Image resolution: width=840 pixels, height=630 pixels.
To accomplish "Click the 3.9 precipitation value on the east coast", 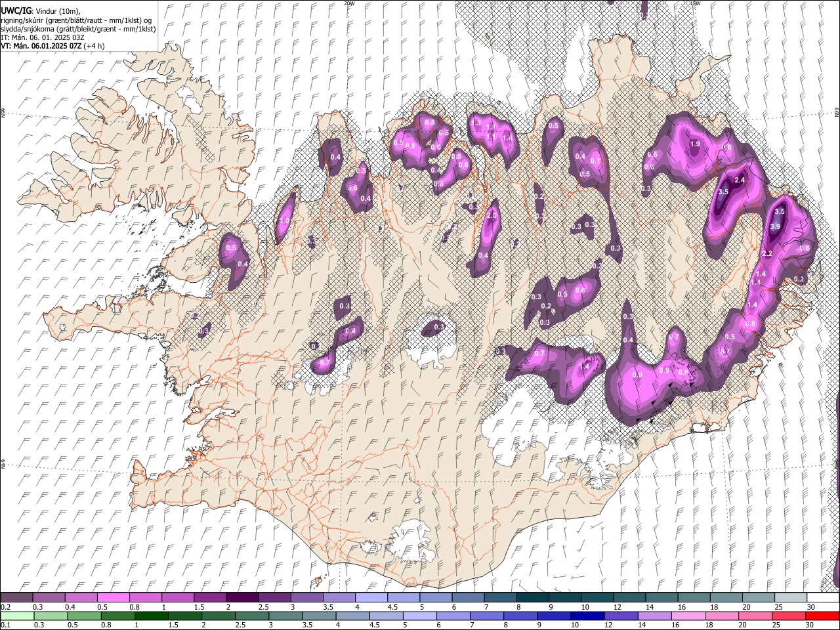I will [775, 226].
